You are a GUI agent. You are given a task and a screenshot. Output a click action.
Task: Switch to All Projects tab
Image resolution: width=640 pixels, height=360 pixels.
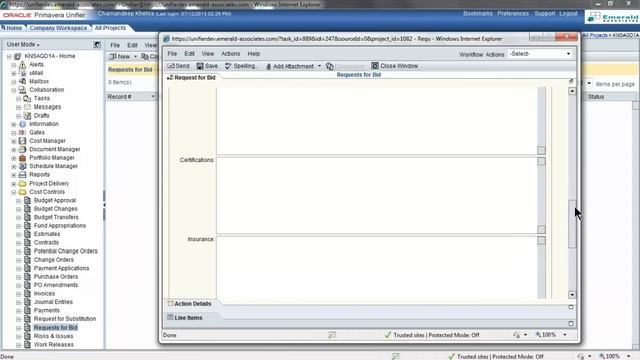[110, 28]
